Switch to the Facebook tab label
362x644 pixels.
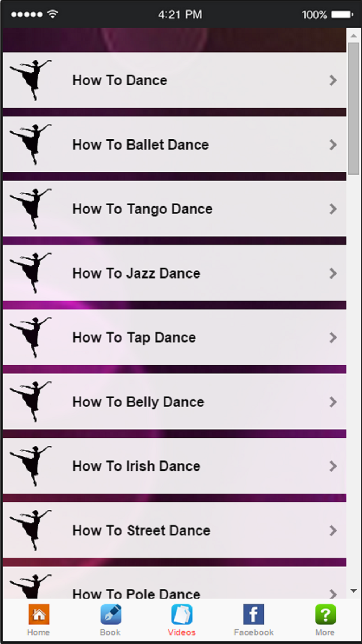(253, 632)
